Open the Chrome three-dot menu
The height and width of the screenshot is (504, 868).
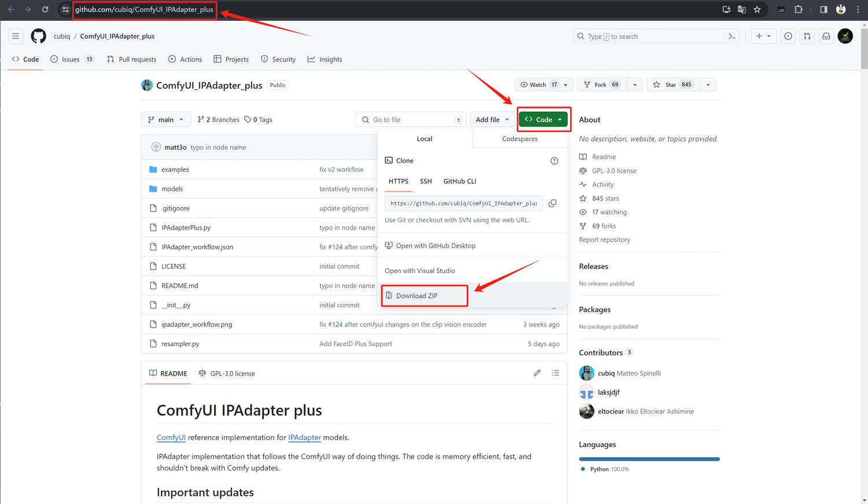coord(858,9)
